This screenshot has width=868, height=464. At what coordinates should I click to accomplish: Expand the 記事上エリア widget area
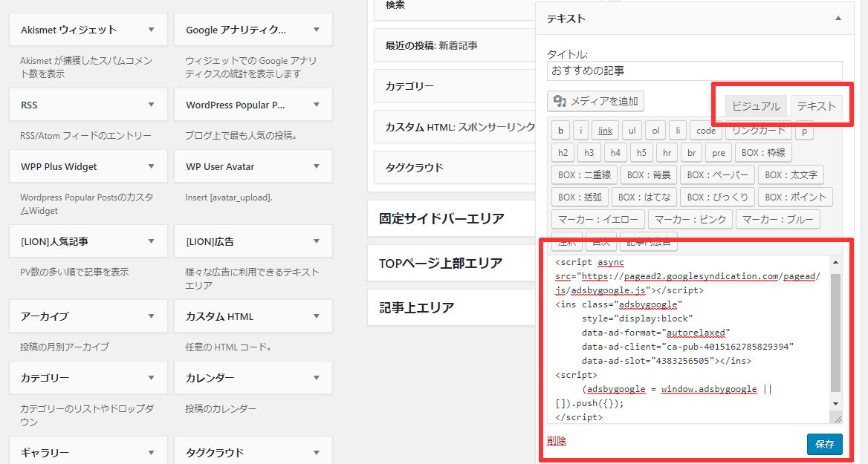(x=451, y=307)
